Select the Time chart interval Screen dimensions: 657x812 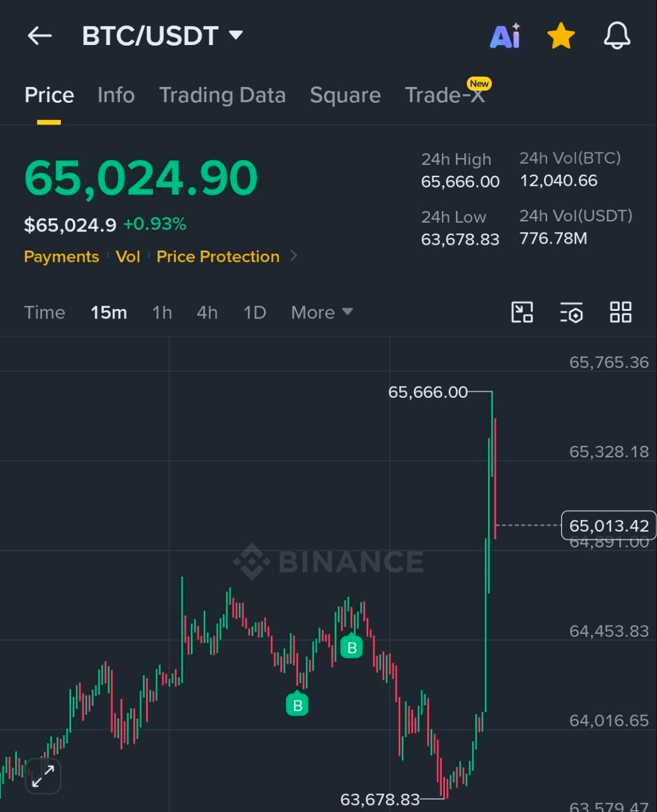point(44,313)
